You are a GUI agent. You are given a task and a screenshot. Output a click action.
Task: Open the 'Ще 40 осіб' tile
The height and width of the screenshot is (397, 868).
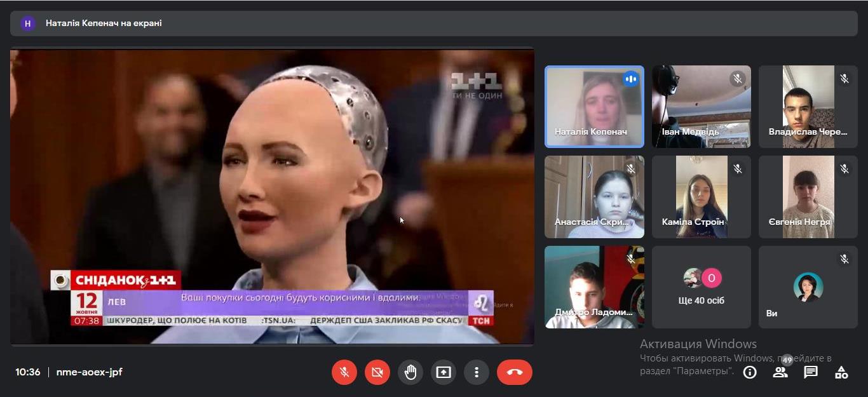(x=701, y=287)
